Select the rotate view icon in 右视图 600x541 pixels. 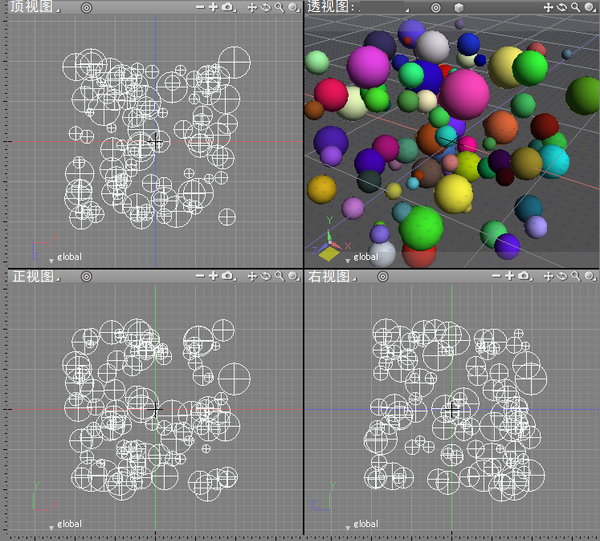562,276
